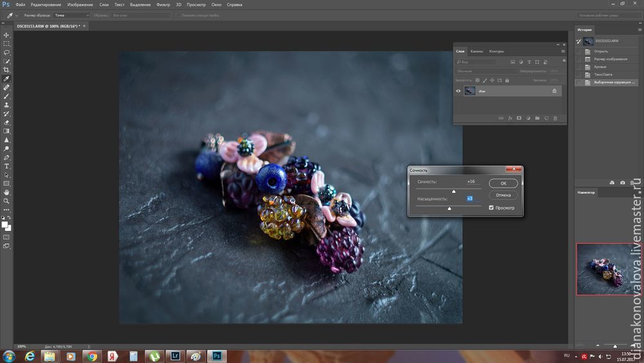644x363 pixels.
Task: Select the Horizontal Type tool
Action: point(6,166)
